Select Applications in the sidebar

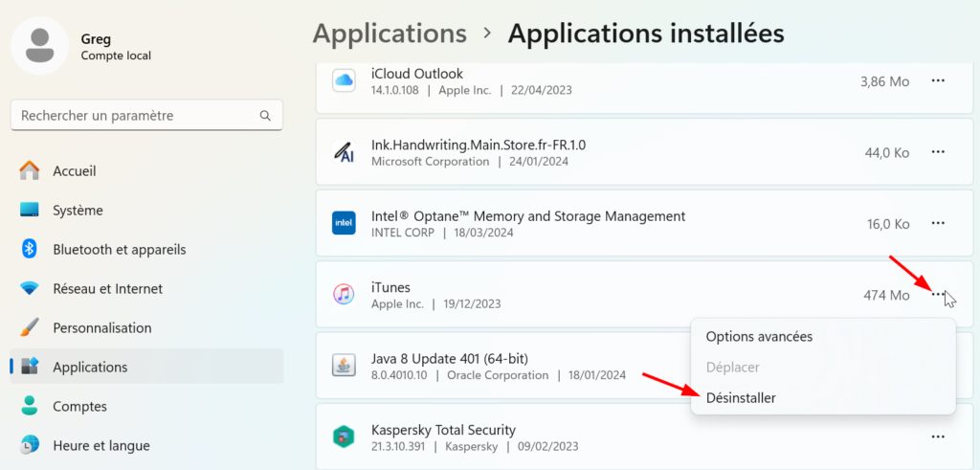pyautogui.click(x=146, y=367)
